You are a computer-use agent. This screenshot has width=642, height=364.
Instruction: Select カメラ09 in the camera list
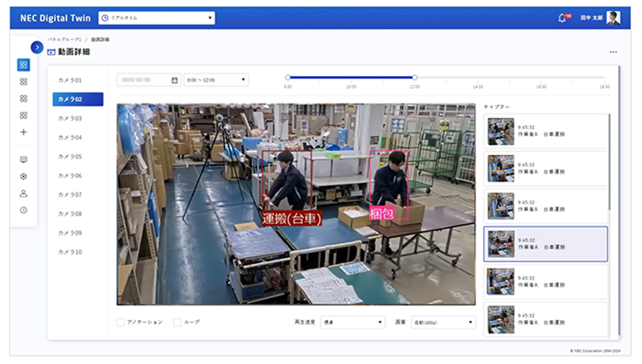(70, 233)
